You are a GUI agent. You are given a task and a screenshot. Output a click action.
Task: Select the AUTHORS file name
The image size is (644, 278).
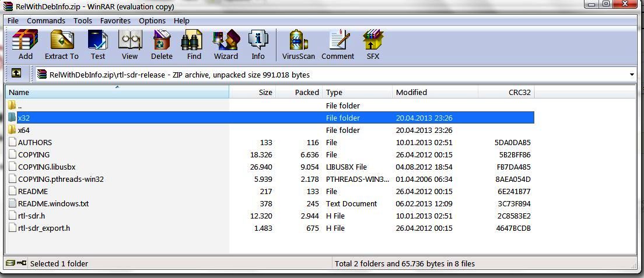click(35, 142)
